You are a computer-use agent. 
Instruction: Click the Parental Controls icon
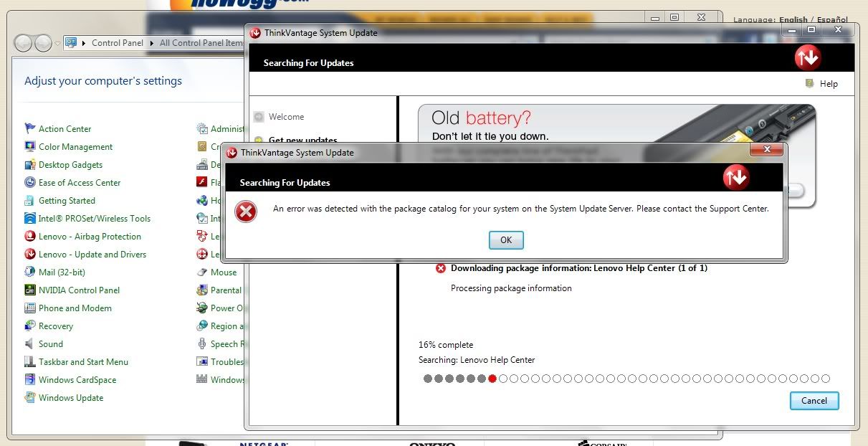coord(202,290)
